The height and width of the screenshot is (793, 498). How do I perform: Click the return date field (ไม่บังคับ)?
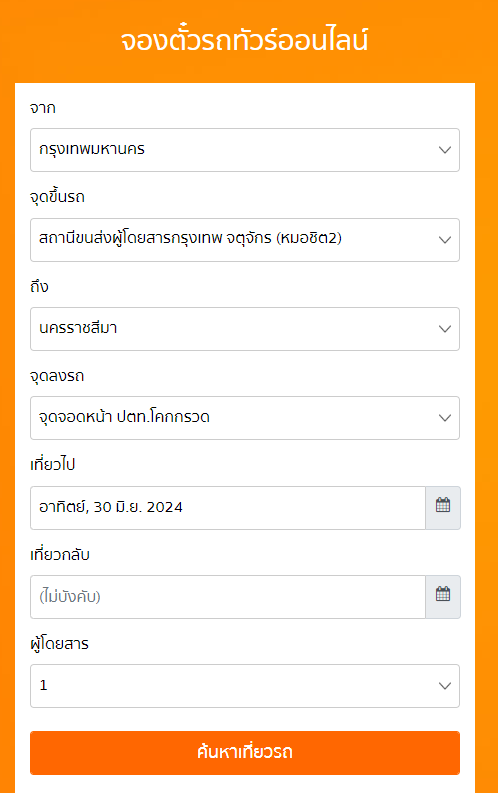pyautogui.click(x=228, y=597)
